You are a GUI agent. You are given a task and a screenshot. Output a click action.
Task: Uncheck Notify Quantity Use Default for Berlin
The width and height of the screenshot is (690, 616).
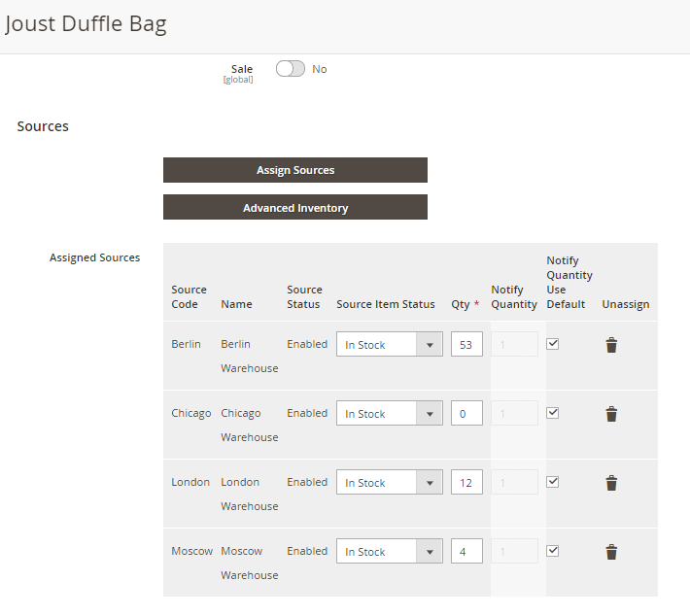552,343
